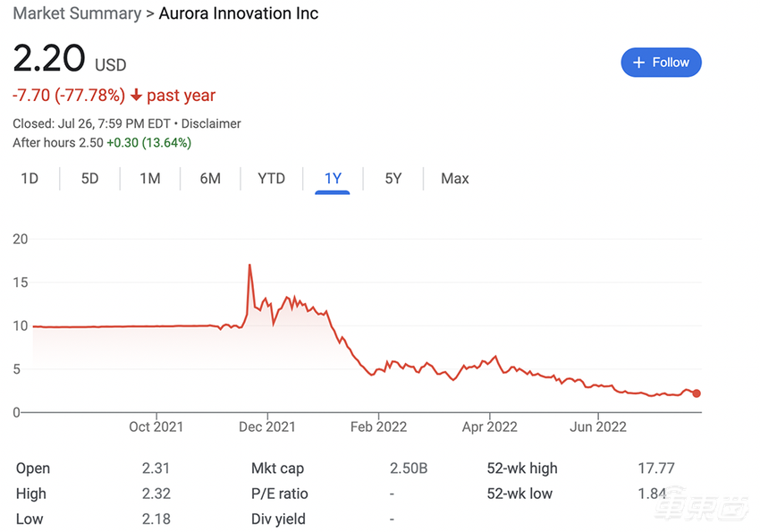Click the red endpoint dot on chart
This screenshot has width=760, height=532.
pyautogui.click(x=697, y=393)
